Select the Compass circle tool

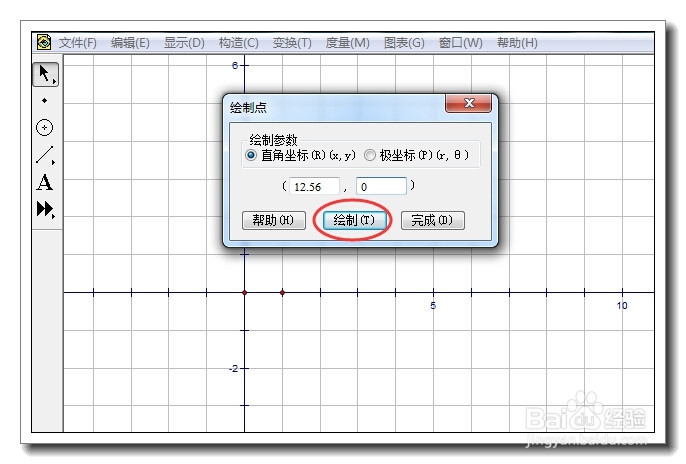click(45, 128)
